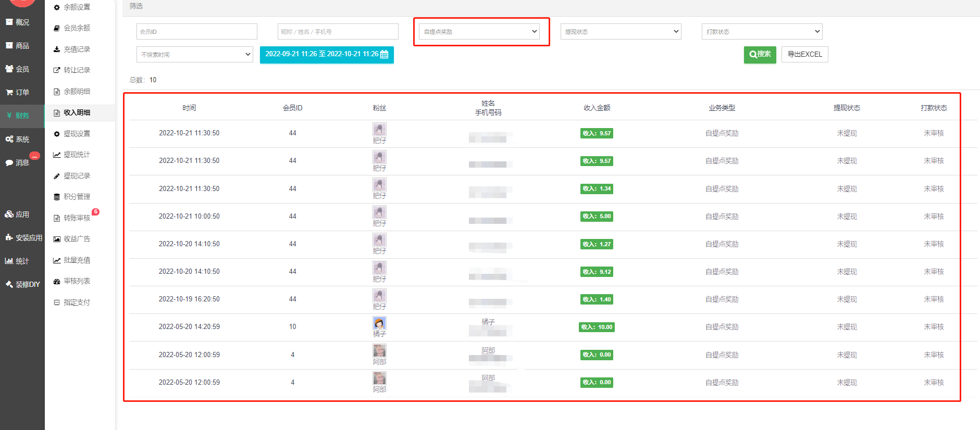Open the 装修DIY hammer icon

[x=9, y=284]
